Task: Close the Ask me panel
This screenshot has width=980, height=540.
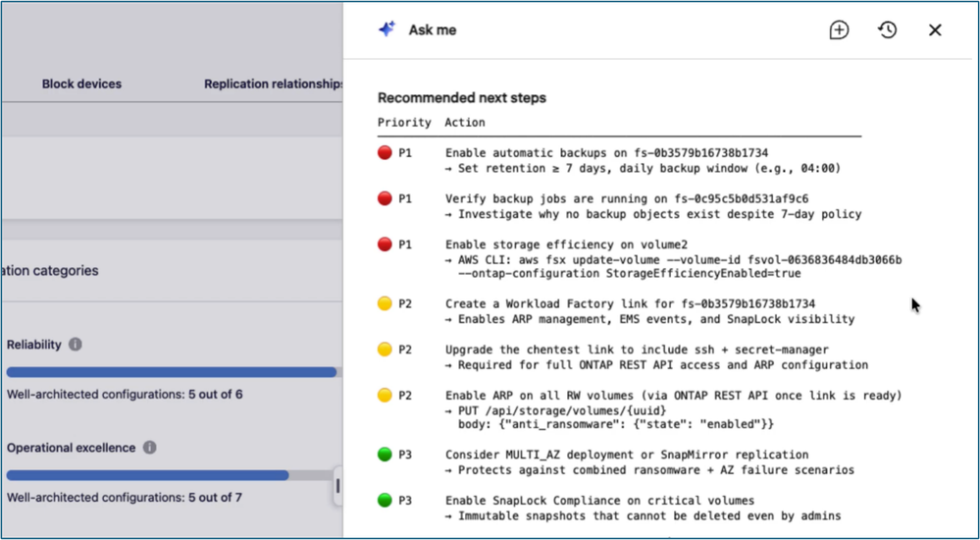Action: 934,30
